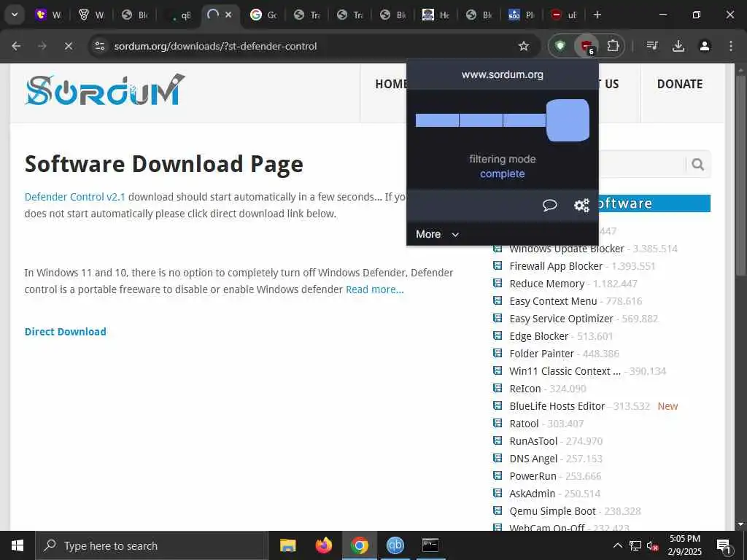The width and height of the screenshot is (747, 560).
Task: Switch to the Pl tab
Action: tap(522, 15)
